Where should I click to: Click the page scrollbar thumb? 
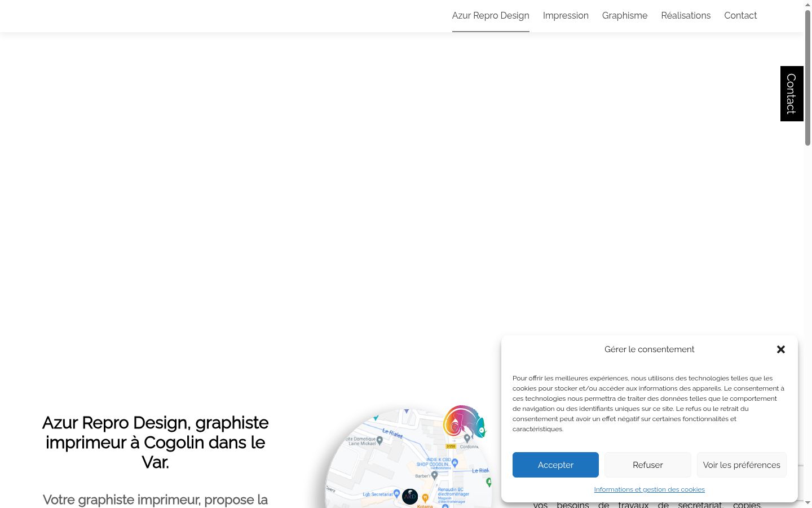click(807, 78)
